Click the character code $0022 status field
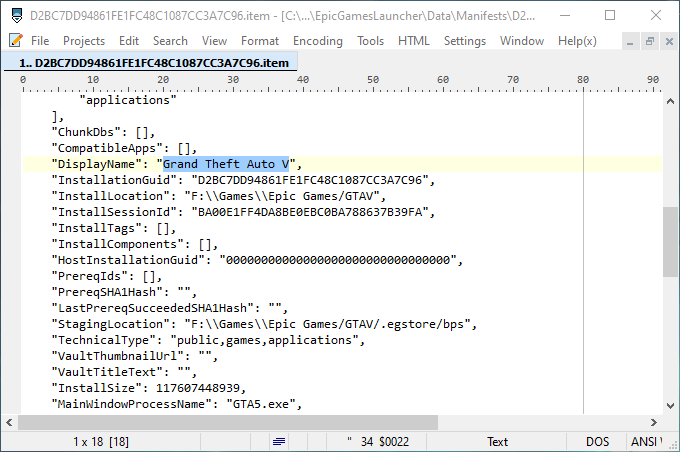This screenshot has height=452, width=680. [x=377, y=442]
